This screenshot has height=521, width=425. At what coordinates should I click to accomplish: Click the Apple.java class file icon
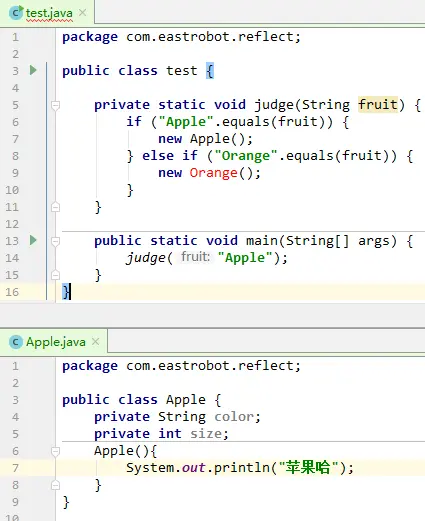[x=16, y=342]
